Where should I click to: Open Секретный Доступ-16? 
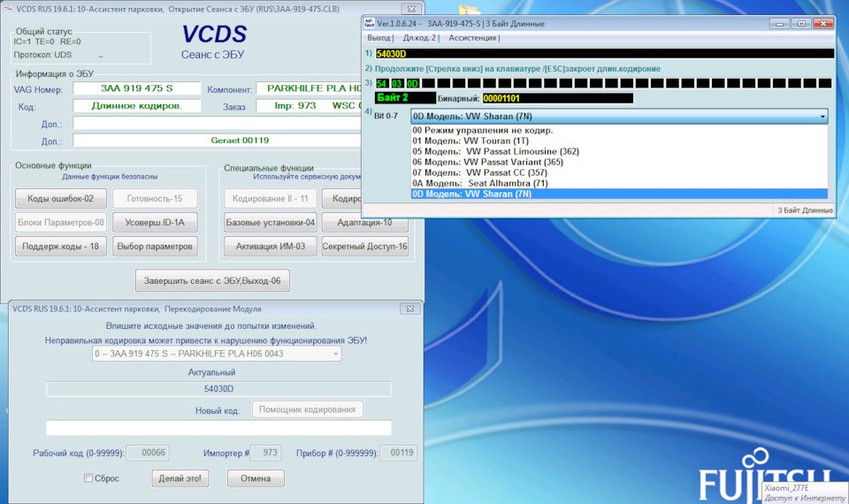click(364, 247)
